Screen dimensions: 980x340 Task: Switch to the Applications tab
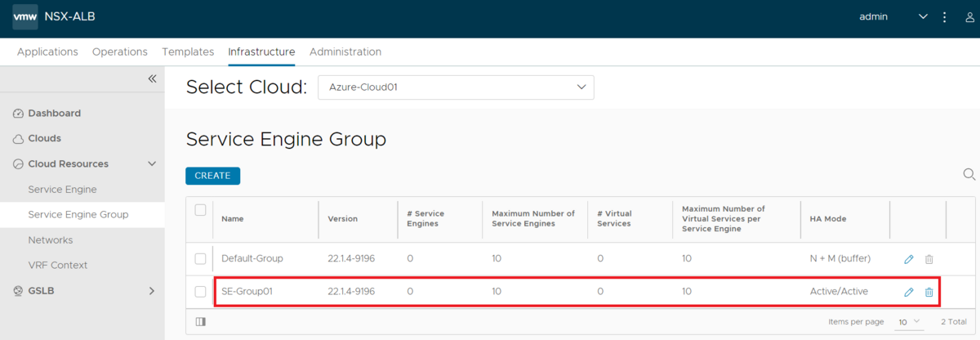47,51
